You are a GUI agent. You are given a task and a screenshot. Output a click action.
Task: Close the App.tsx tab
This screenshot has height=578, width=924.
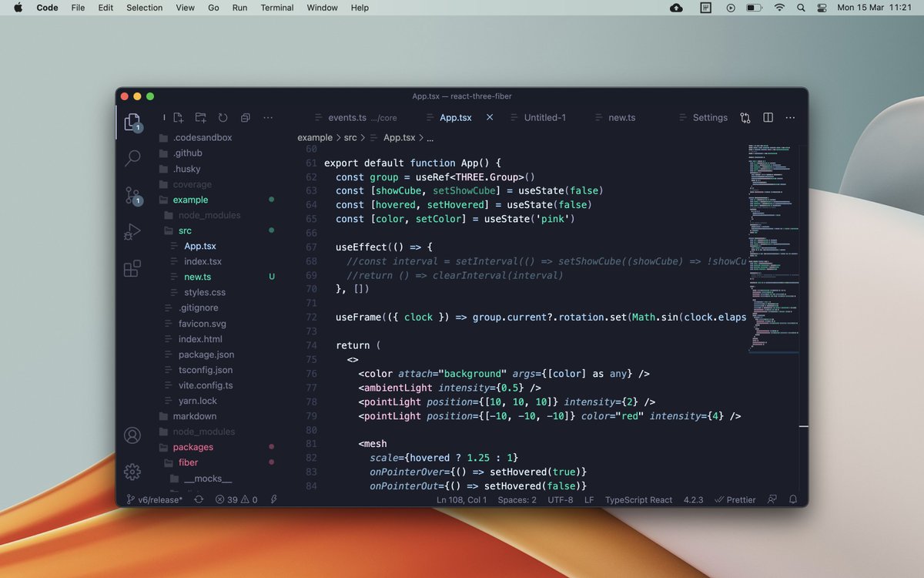point(490,118)
